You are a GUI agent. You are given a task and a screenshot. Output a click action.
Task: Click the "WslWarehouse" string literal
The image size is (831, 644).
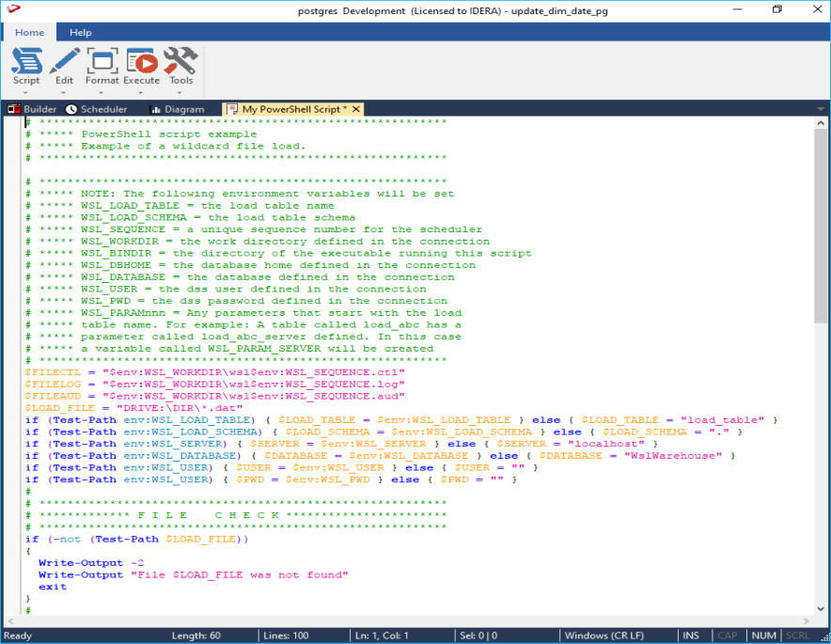(673, 456)
